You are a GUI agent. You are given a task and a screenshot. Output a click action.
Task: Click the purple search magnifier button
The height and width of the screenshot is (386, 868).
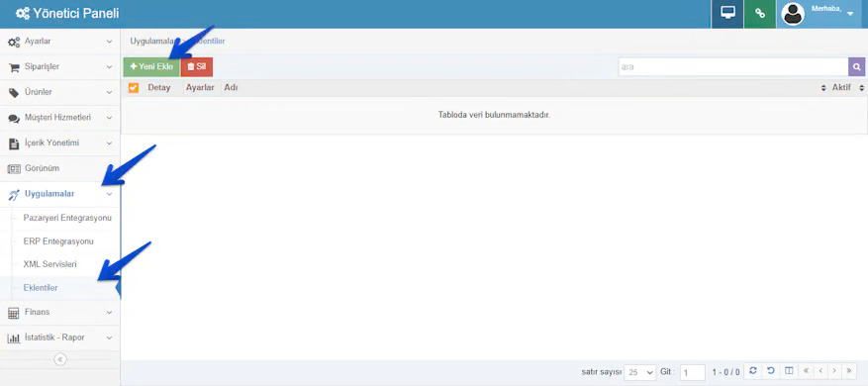[856, 67]
